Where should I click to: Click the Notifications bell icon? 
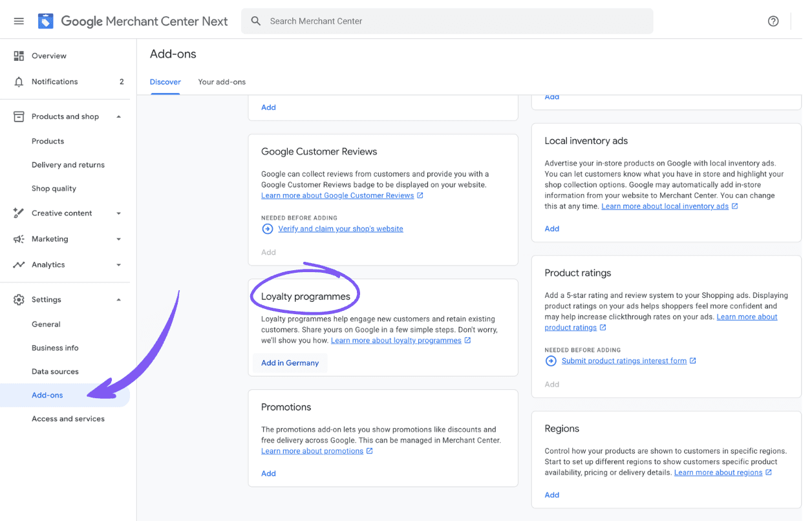coord(19,82)
